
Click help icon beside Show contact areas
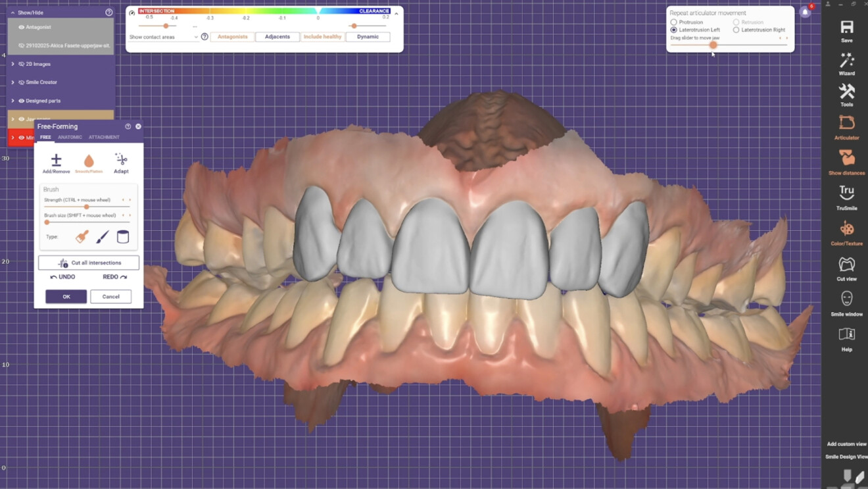(205, 37)
